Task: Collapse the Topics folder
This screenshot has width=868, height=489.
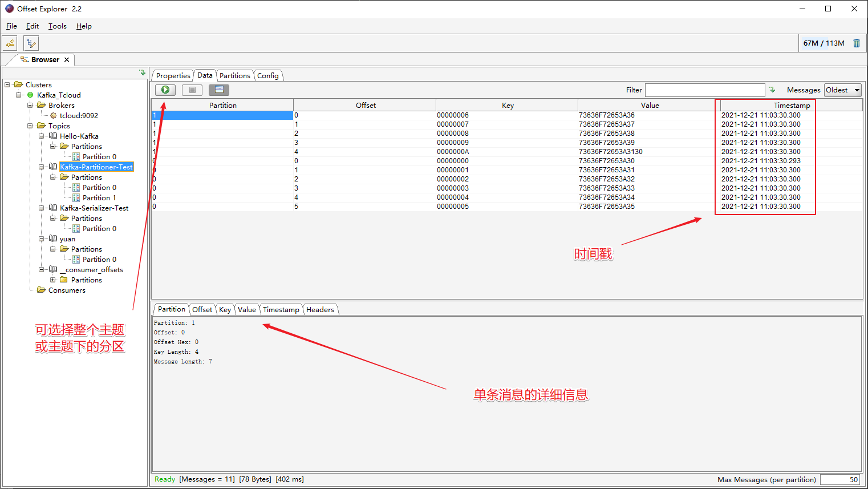Action: [x=30, y=126]
